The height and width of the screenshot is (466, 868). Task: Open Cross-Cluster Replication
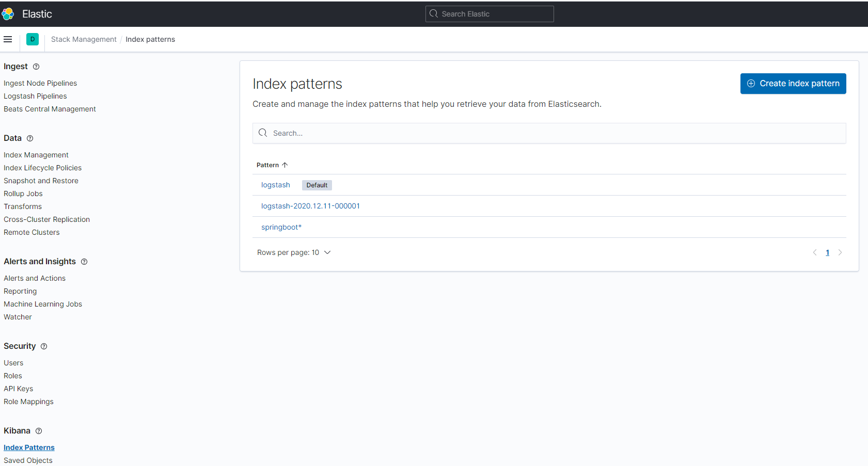point(46,219)
